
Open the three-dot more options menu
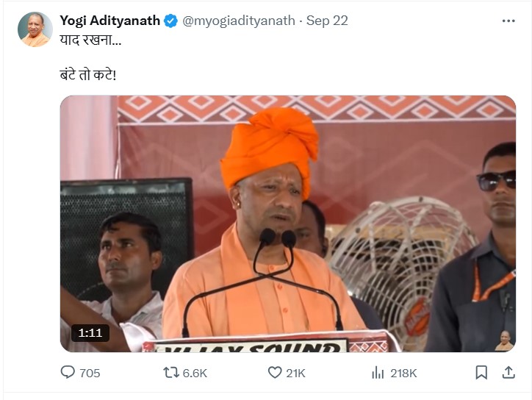pyautogui.click(x=508, y=21)
